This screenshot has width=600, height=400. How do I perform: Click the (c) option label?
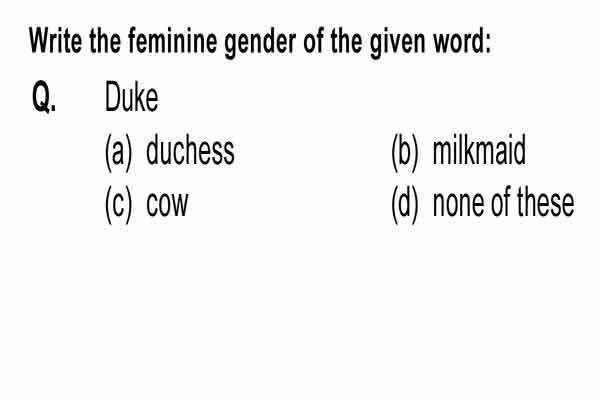point(118,205)
